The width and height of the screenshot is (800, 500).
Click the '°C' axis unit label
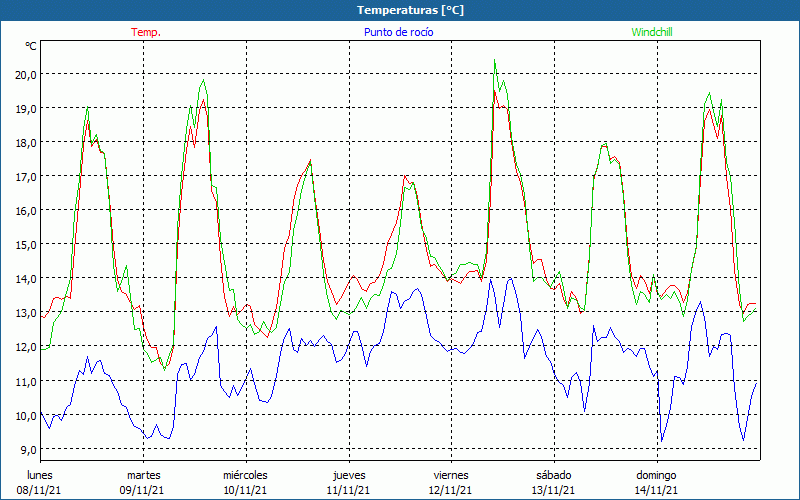[x=31, y=46]
